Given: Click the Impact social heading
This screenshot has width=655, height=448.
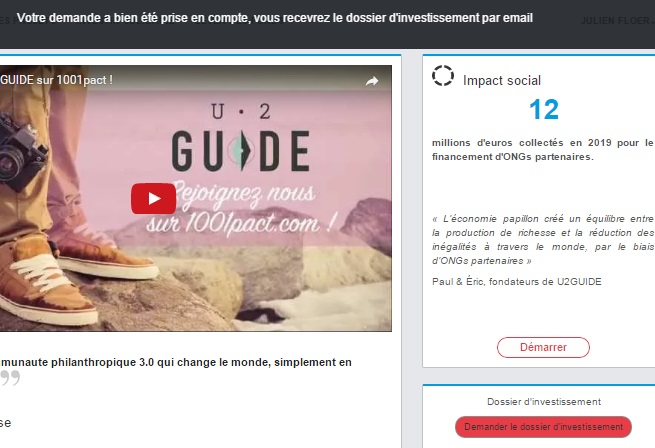Looking at the screenshot, I should [502, 80].
